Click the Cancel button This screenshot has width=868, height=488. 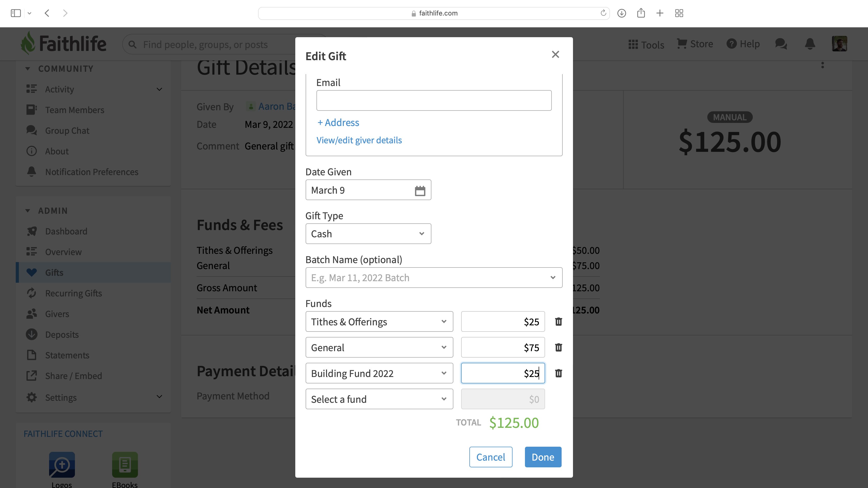(x=491, y=457)
